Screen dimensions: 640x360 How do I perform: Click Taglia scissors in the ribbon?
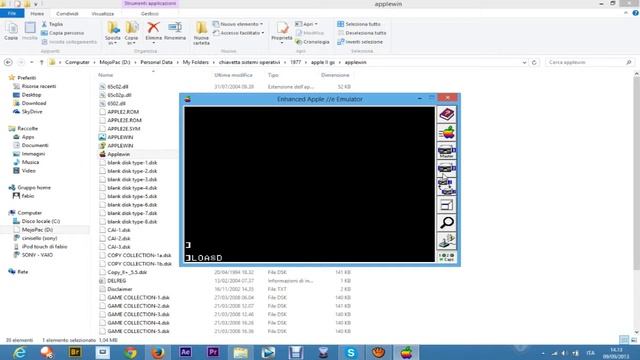52,24
